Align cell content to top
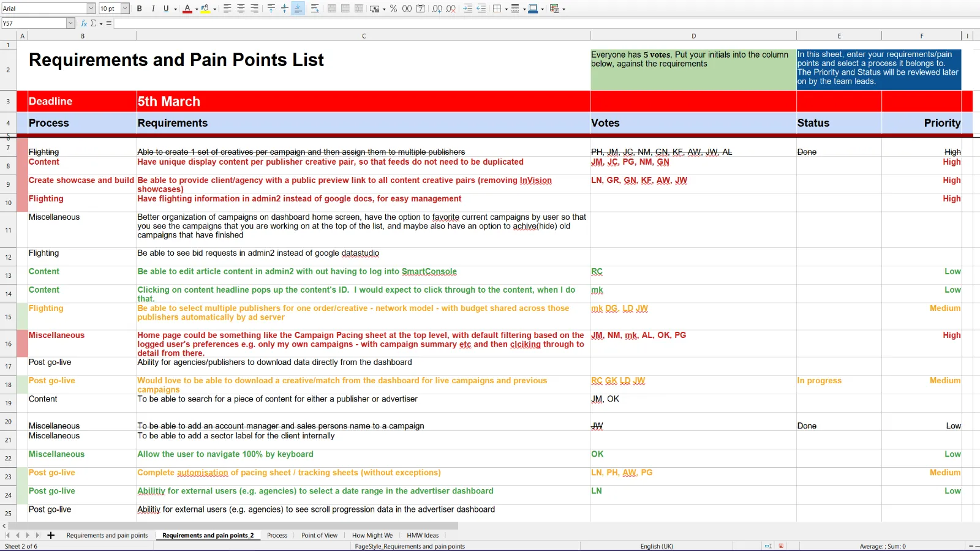 tap(271, 9)
